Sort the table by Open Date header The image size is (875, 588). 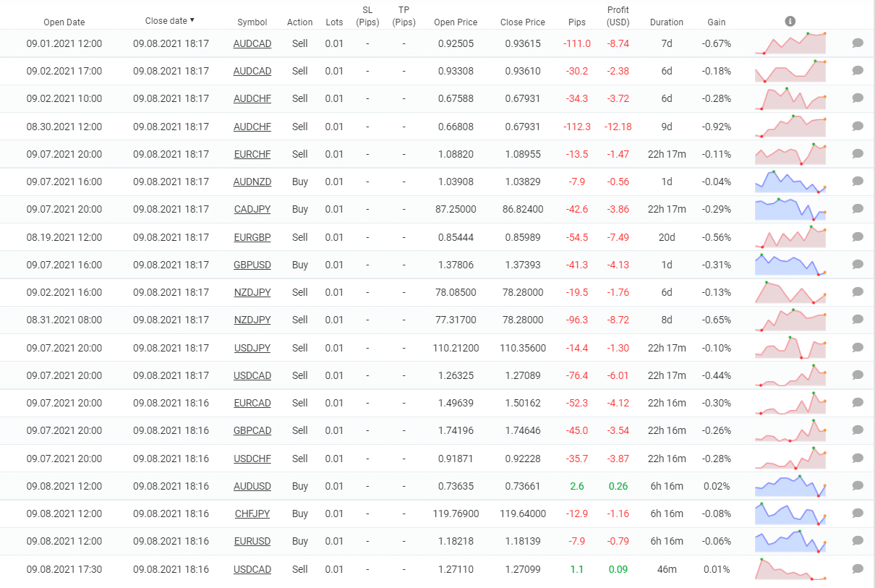pos(64,22)
